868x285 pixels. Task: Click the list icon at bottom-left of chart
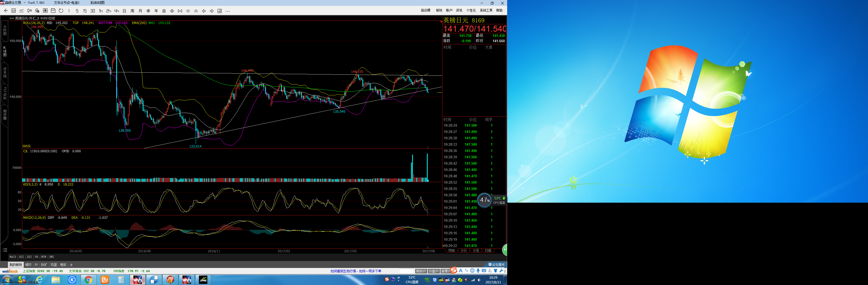(5, 250)
